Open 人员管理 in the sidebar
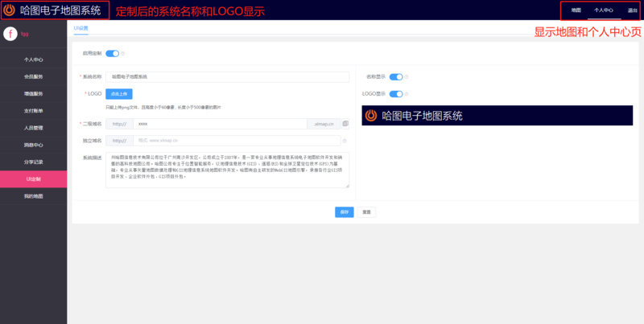Image resolution: width=644 pixels, height=324 pixels. 33,128
